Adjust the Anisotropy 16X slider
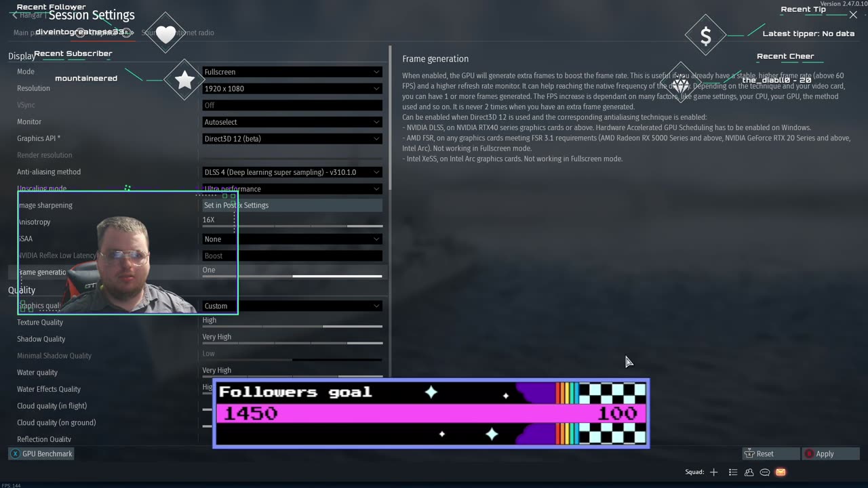 point(292,226)
